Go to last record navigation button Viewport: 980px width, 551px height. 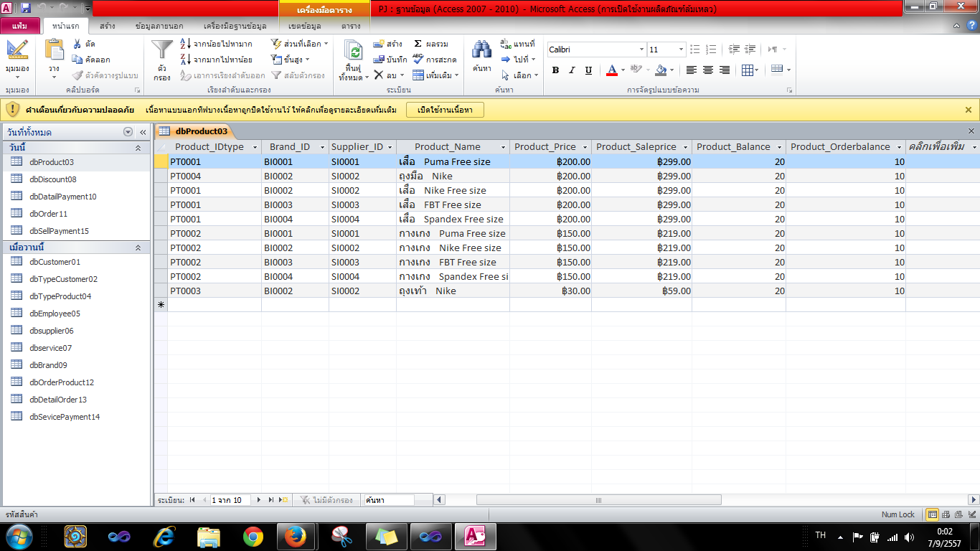tap(271, 500)
